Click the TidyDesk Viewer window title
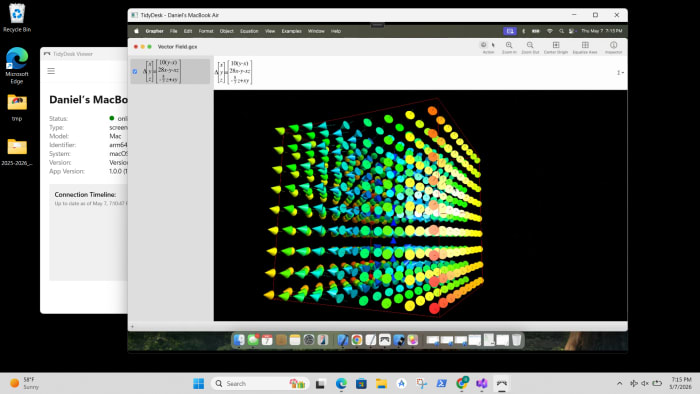This screenshot has height=394, width=700. coord(73,54)
